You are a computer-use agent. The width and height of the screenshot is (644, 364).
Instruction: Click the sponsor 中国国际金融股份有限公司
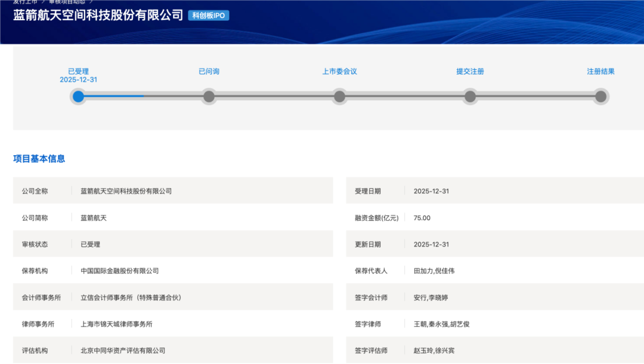click(119, 271)
